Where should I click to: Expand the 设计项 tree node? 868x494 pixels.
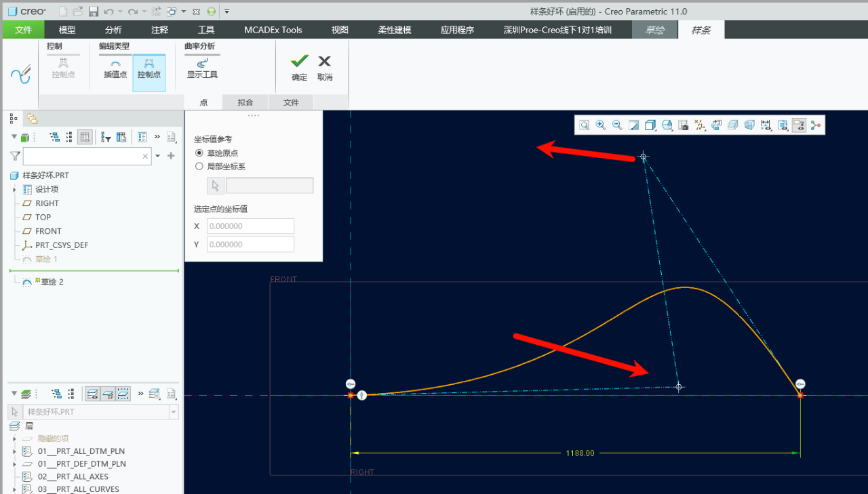(x=14, y=190)
